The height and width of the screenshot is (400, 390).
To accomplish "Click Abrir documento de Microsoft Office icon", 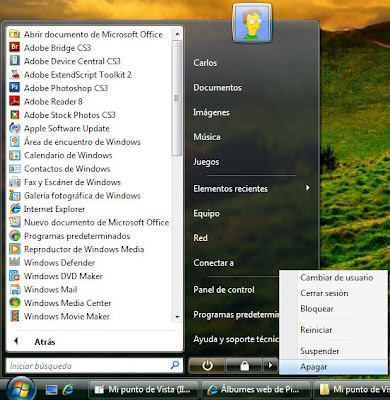I will 15,34.
